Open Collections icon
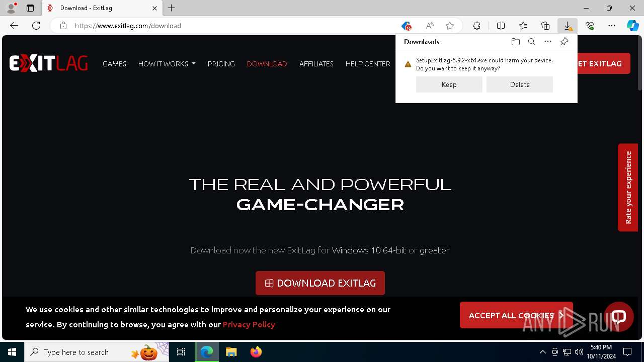The image size is (644, 362). point(545,26)
